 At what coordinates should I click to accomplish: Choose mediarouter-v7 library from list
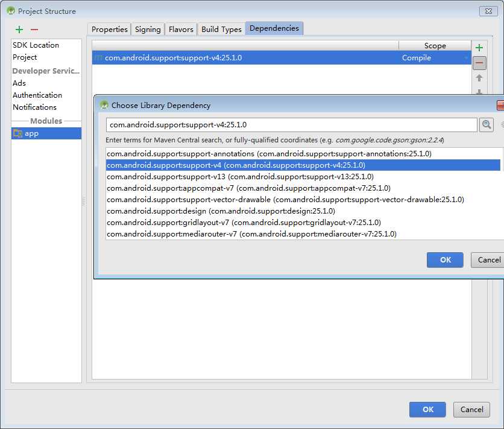coord(303,234)
